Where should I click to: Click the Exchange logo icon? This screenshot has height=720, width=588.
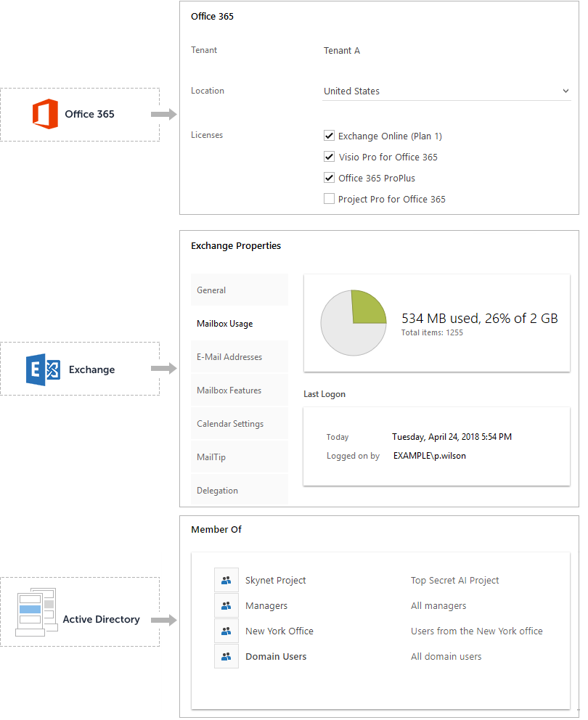43,369
